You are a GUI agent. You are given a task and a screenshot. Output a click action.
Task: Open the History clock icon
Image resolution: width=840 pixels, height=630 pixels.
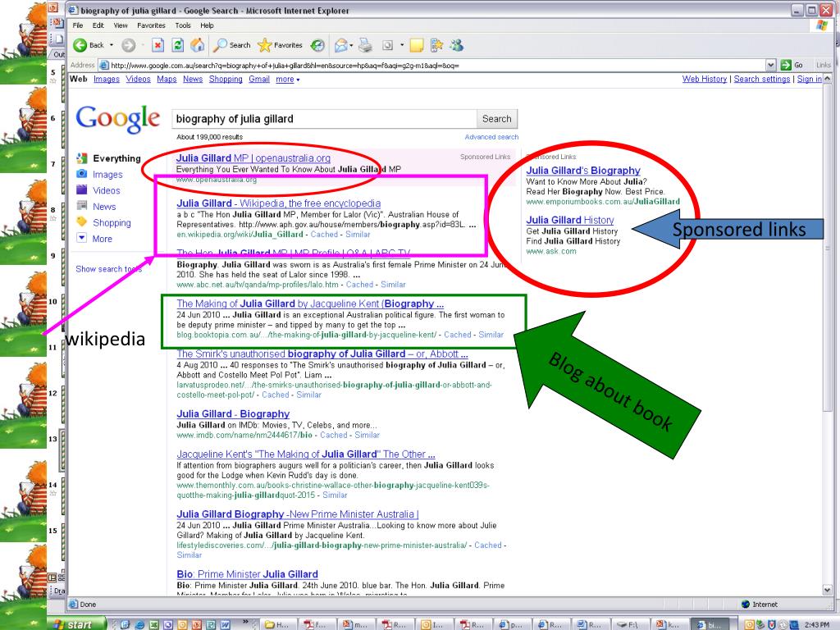point(317,46)
